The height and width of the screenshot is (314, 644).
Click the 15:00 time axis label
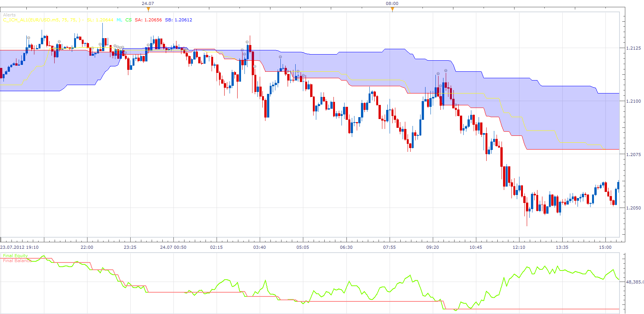605,247
